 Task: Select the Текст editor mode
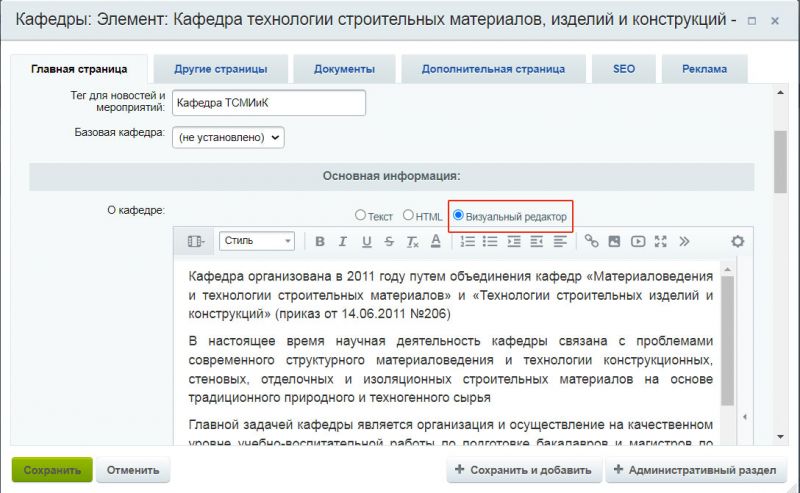pos(361,215)
